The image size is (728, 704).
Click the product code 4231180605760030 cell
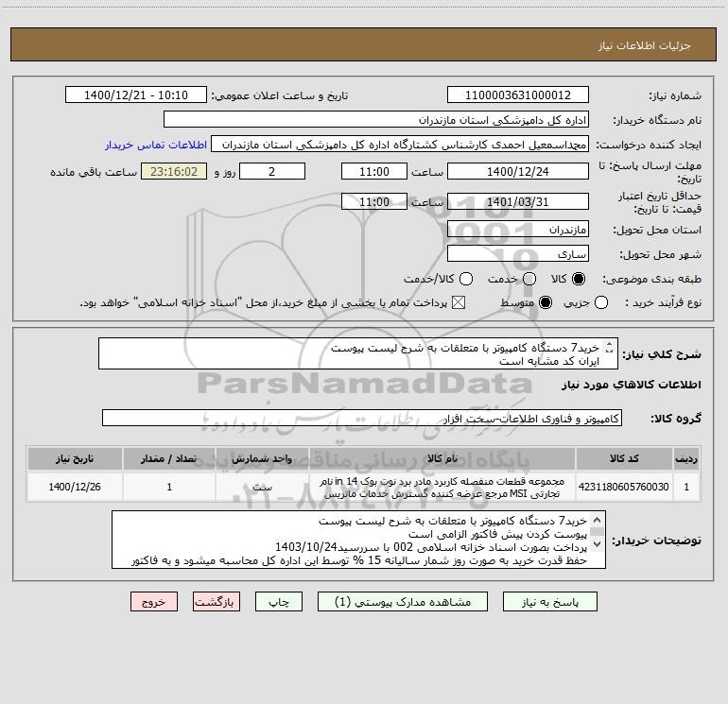(624, 487)
